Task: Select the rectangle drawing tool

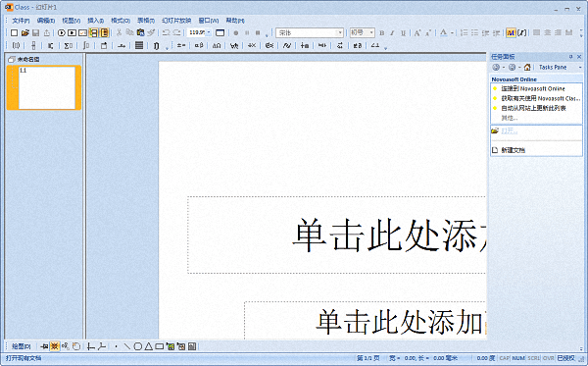Action: [x=160, y=346]
